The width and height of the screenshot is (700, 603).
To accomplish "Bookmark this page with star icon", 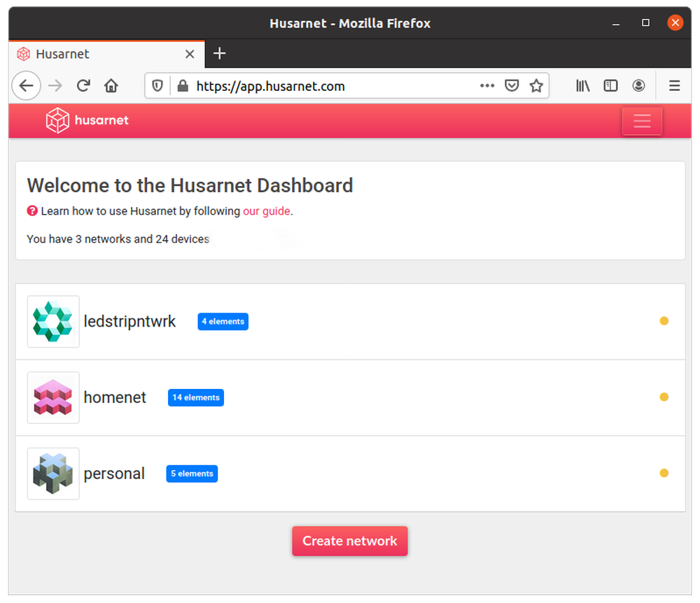I will point(536,85).
